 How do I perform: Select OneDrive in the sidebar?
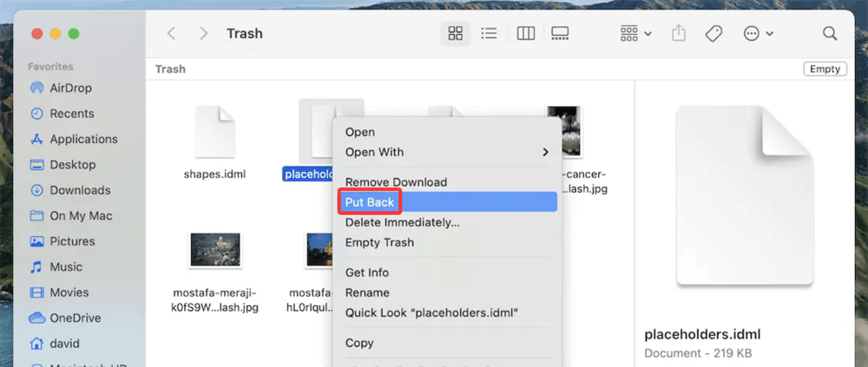click(76, 318)
